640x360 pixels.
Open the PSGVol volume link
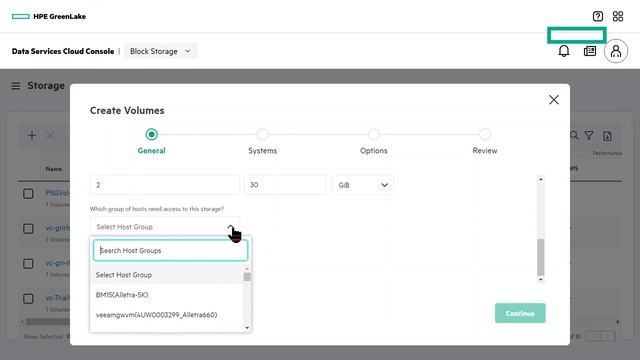pos(58,193)
